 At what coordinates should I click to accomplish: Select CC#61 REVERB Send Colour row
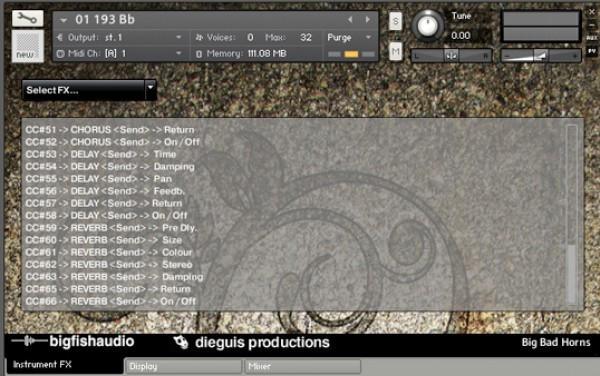[109, 252]
